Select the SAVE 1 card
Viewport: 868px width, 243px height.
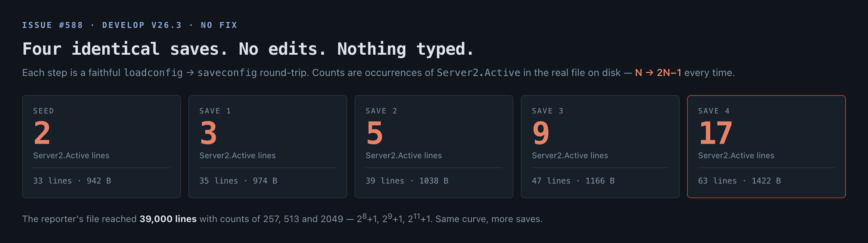click(x=268, y=146)
